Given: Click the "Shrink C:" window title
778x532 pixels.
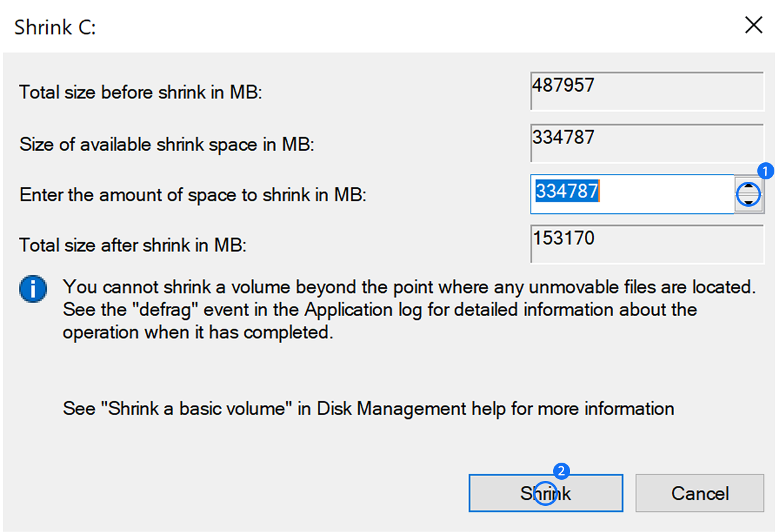Looking at the screenshot, I should [55, 27].
